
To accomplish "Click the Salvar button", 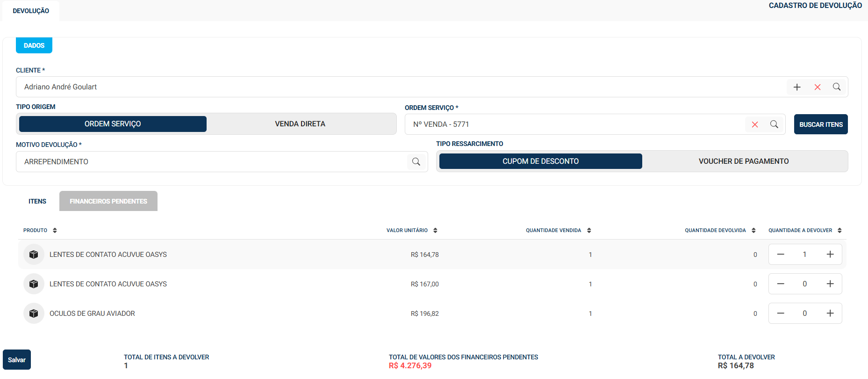I will click(x=17, y=360).
